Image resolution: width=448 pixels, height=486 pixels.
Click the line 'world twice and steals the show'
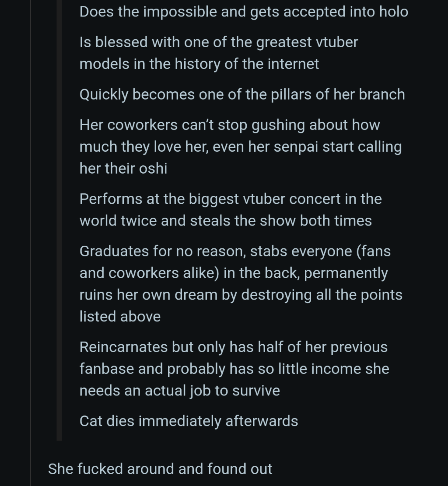(x=225, y=221)
